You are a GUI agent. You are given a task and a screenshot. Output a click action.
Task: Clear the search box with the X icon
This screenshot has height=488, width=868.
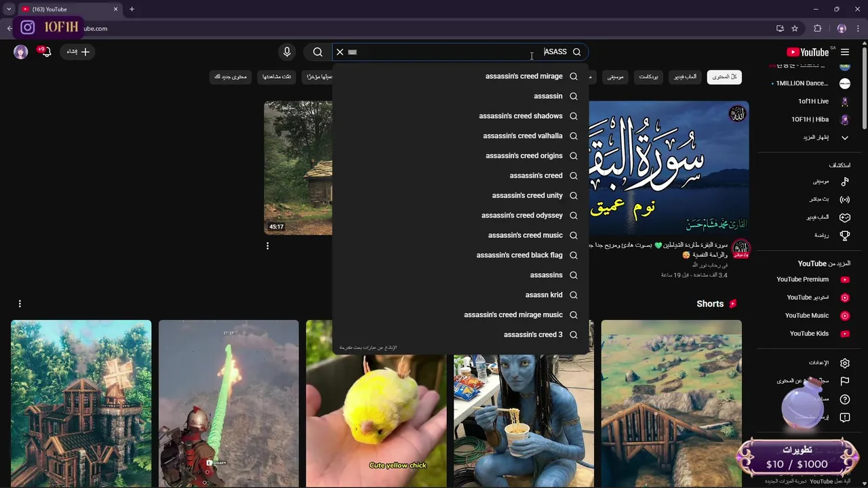(x=340, y=52)
